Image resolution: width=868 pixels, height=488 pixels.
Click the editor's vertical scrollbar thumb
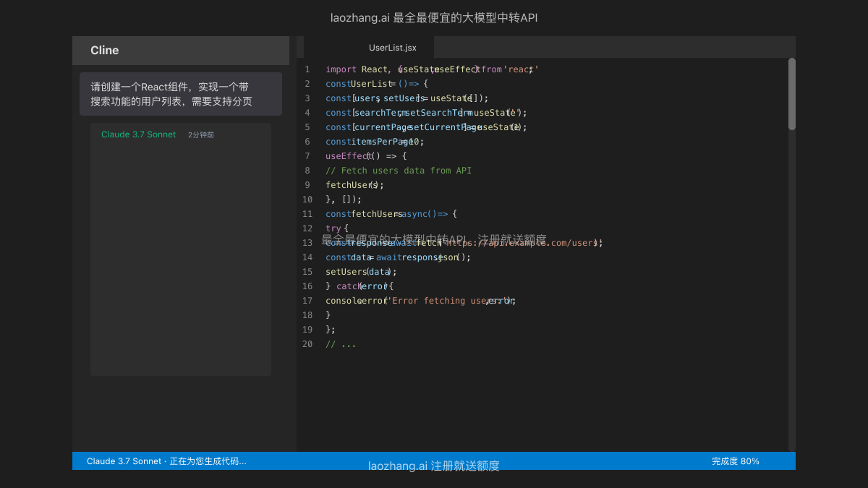pyautogui.click(x=791, y=94)
